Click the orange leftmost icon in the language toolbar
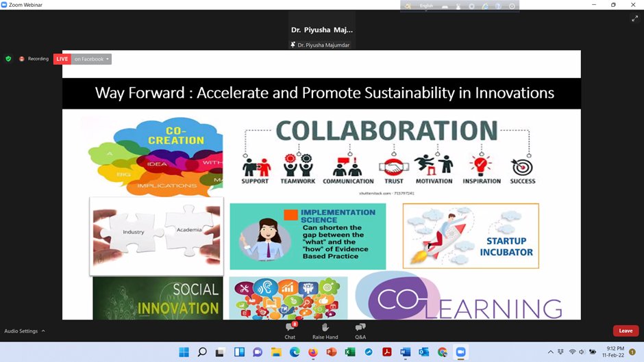This screenshot has width=644, height=362. pyautogui.click(x=408, y=5)
